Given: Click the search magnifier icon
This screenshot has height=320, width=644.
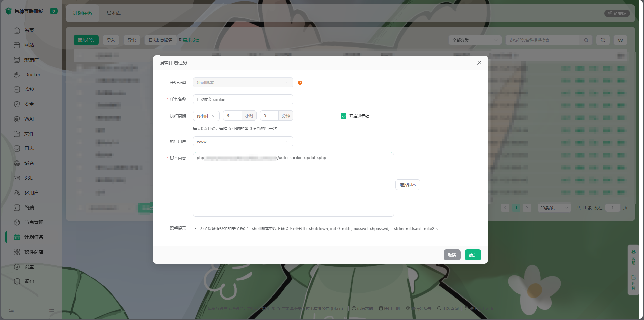Looking at the screenshot, I should point(586,40).
